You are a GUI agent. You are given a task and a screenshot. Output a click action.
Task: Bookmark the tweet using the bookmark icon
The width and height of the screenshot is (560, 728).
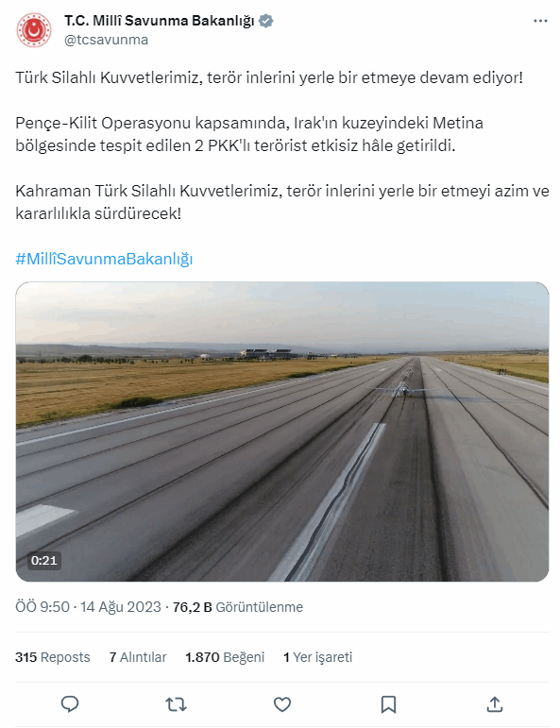coord(388,704)
